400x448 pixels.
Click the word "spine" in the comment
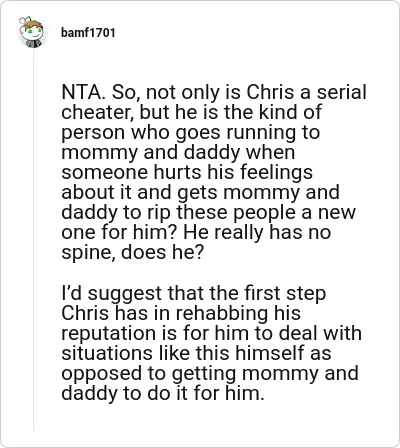coord(88,252)
